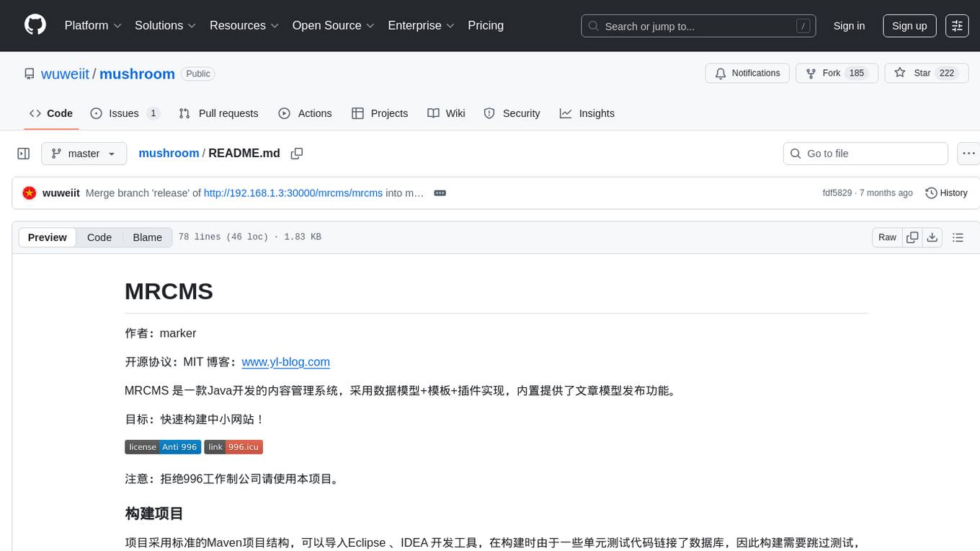980x551 pixels.
Task: Open the Security tab
Action: point(512,113)
